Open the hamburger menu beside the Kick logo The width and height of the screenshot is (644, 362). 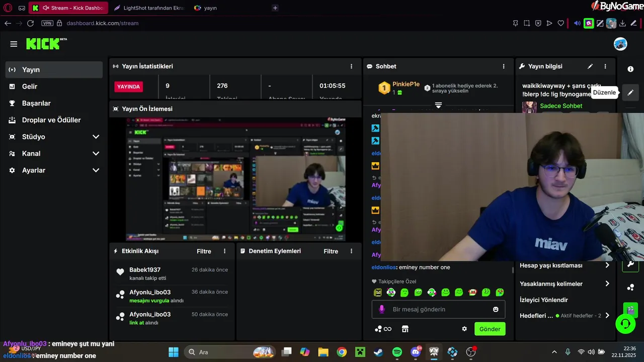(14, 44)
